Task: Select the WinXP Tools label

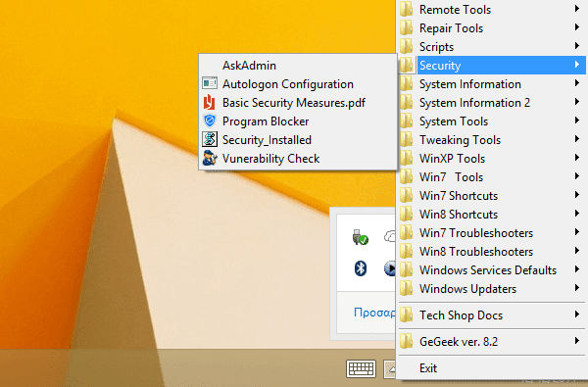Action: [x=452, y=159]
